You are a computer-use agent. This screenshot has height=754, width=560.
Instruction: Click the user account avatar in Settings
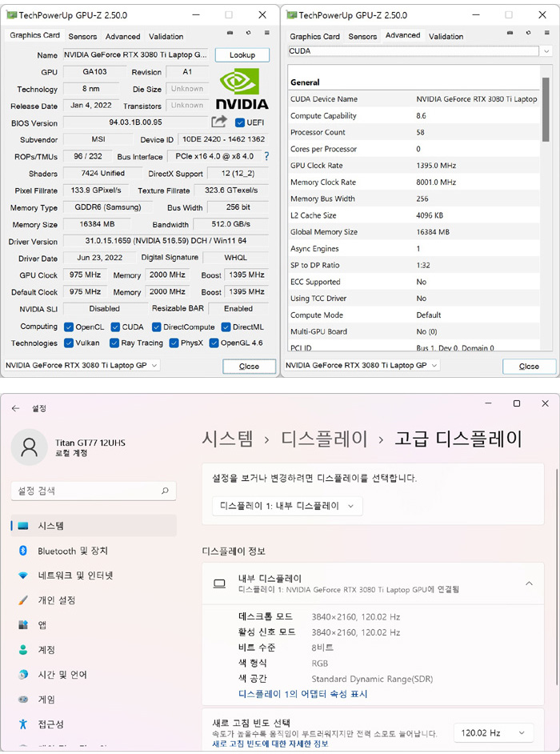point(30,447)
